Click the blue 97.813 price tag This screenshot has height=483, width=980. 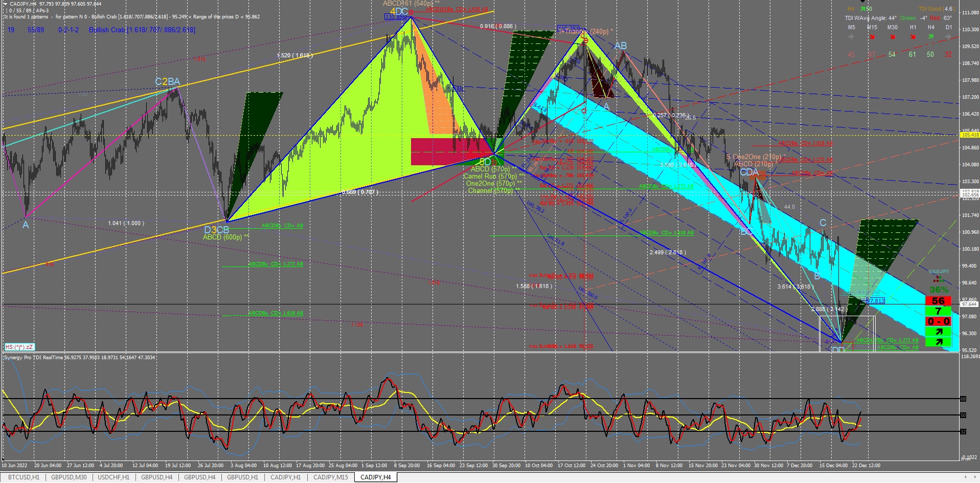click(876, 301)
